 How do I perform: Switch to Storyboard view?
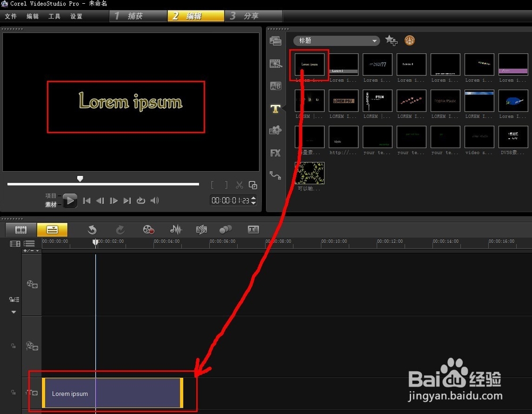(x=21, y=230)
